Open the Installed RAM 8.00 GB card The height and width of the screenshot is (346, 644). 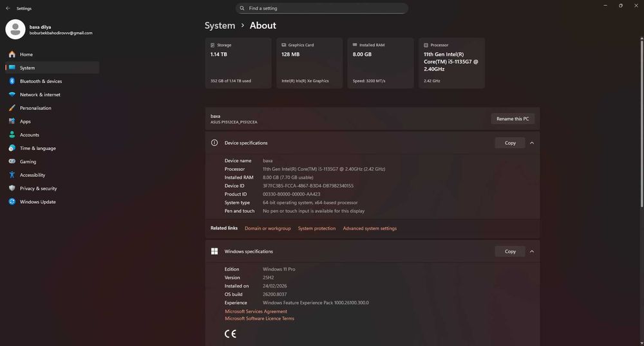381,63
